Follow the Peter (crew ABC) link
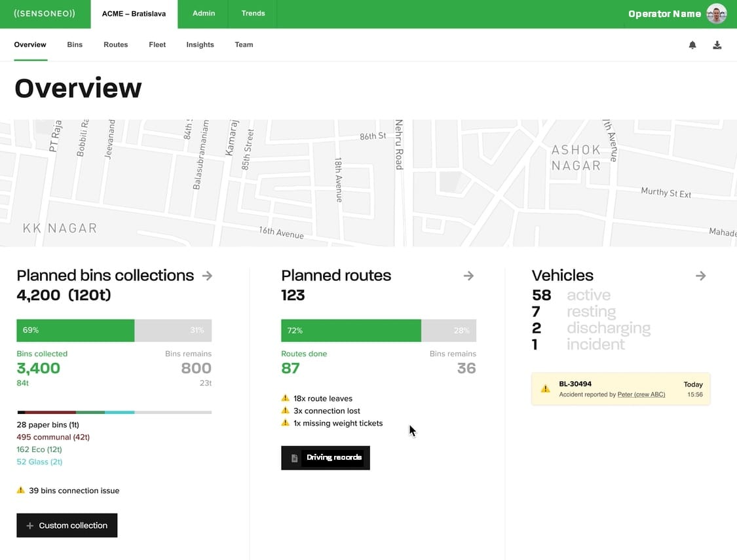This screenshot has height=560, width=737. point(641,394)
